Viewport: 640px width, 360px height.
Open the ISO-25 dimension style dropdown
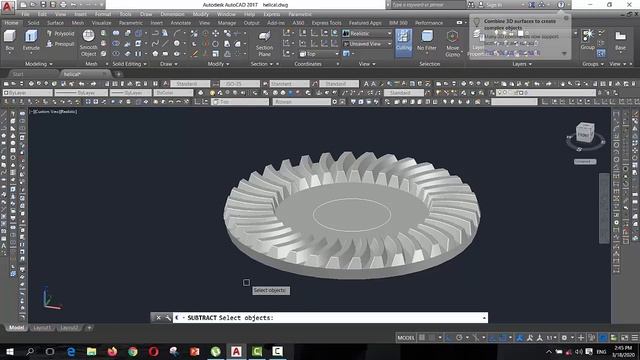pyautogui.click(x=240, y=83)
